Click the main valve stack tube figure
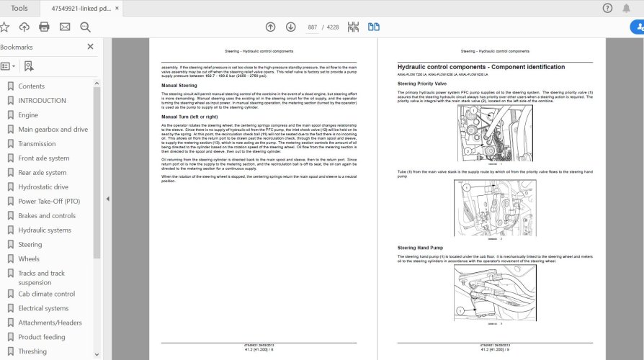 click(495, 207)
